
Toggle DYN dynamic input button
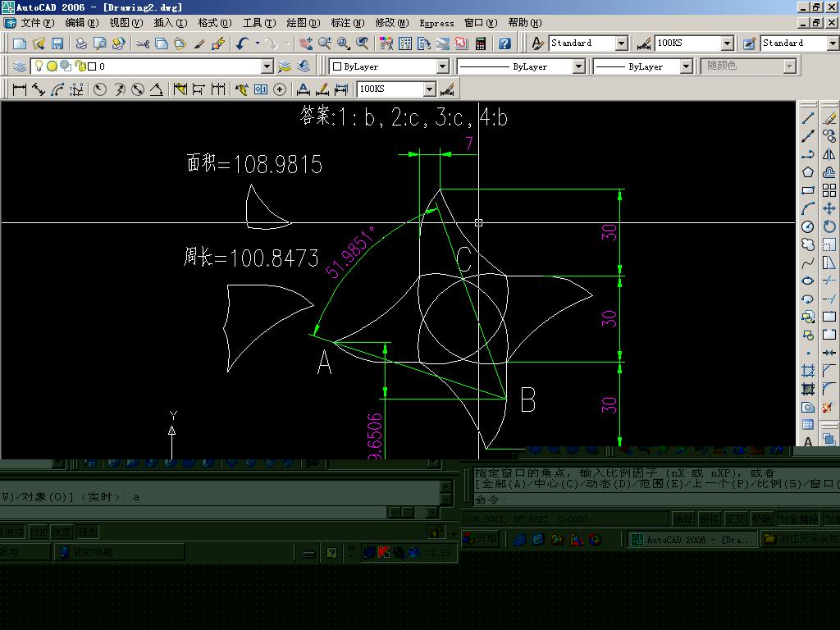point(38,532)
